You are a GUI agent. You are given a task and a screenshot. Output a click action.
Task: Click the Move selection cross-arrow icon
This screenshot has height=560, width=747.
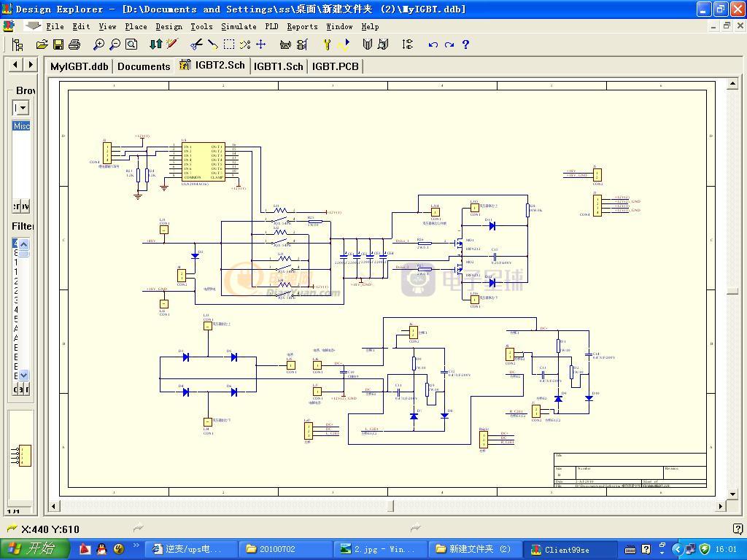[260, 44]
